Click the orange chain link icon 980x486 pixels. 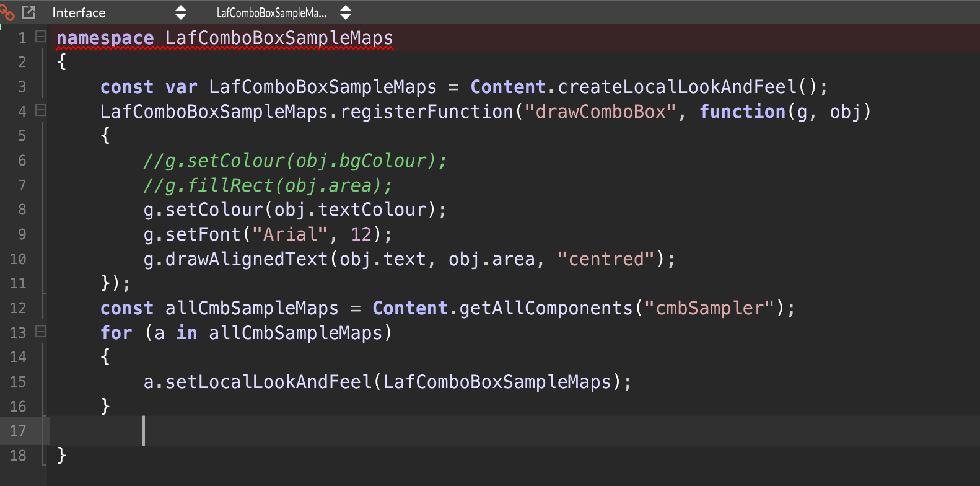7,12
